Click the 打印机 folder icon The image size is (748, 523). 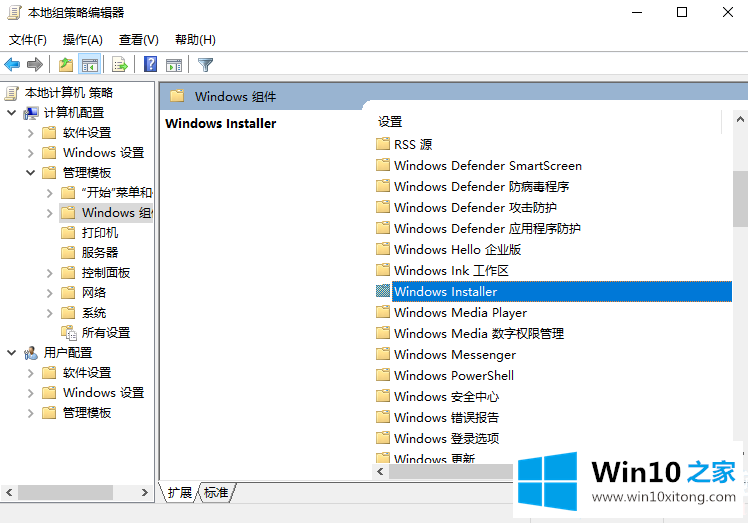[x=68, y=232]
